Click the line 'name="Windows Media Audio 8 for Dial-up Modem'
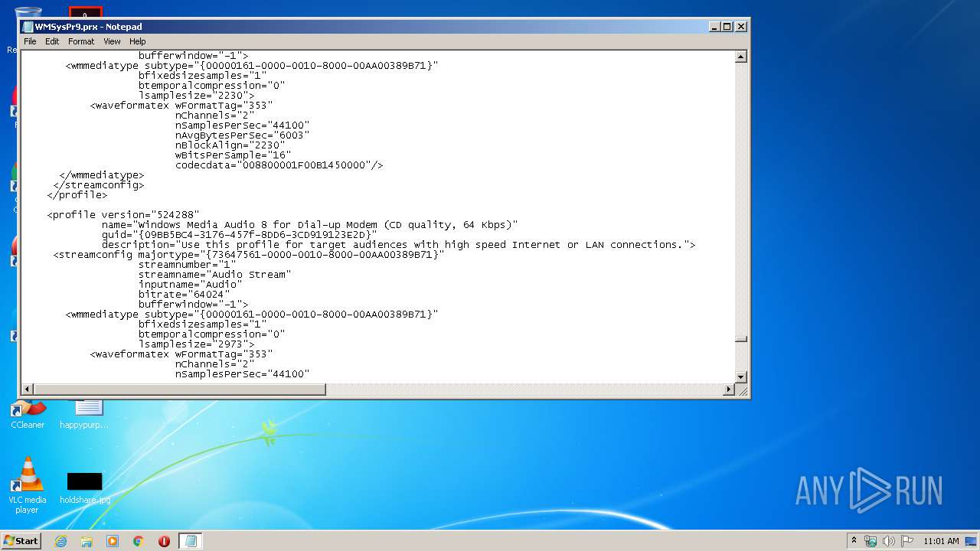Screen dimensions: 980x551 pos(309,224)
